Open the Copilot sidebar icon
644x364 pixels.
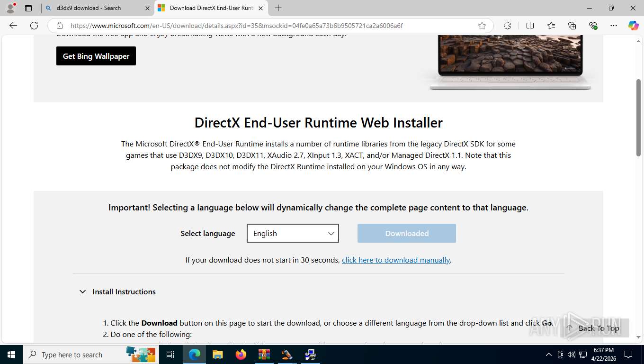(x=633, y=26)
